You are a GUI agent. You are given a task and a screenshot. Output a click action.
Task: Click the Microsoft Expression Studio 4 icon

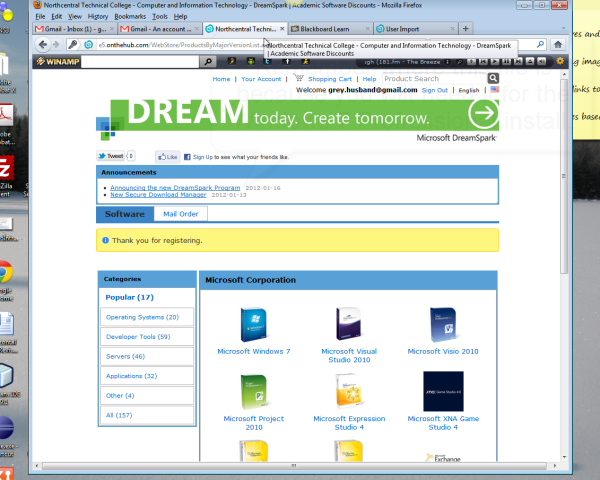pos(348,392)
